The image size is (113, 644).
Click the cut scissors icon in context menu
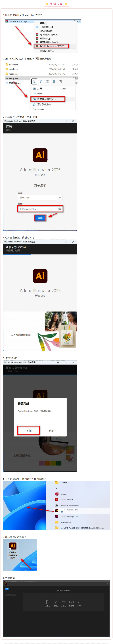coord(34,82)
